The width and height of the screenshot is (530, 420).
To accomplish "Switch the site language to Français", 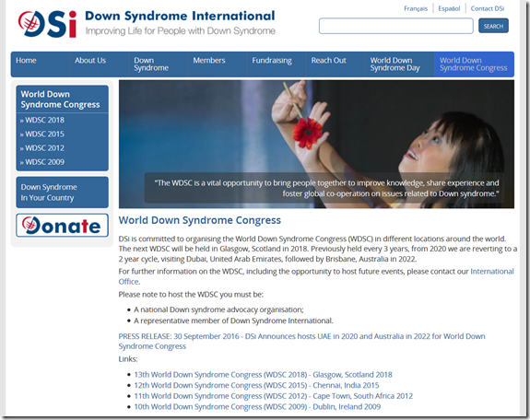I will point(416,8).
